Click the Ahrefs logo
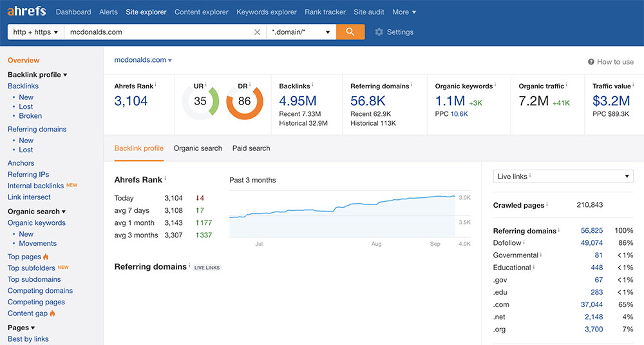Screen dimensions: 644x345 [26, 12]
